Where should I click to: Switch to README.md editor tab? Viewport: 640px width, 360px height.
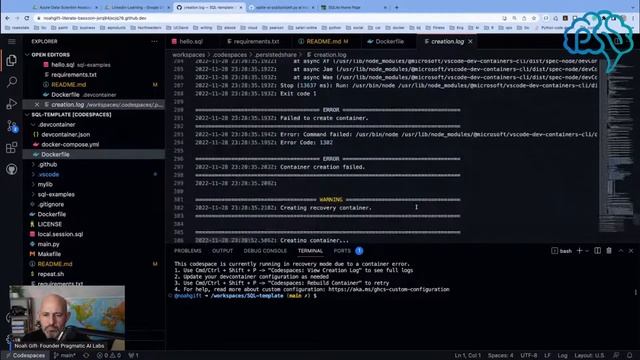[323, 42]
